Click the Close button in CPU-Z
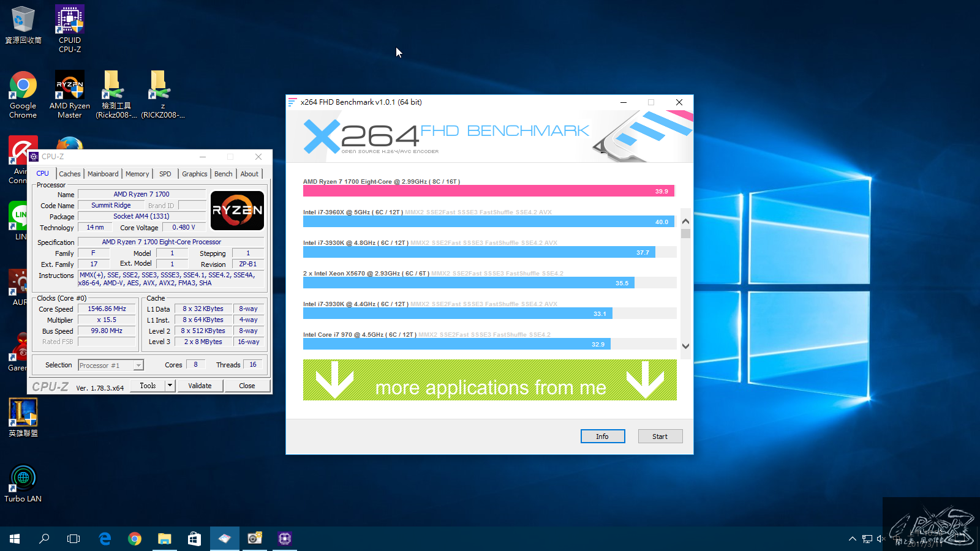This screenshot has width=980, height=551. click(247, 386)
